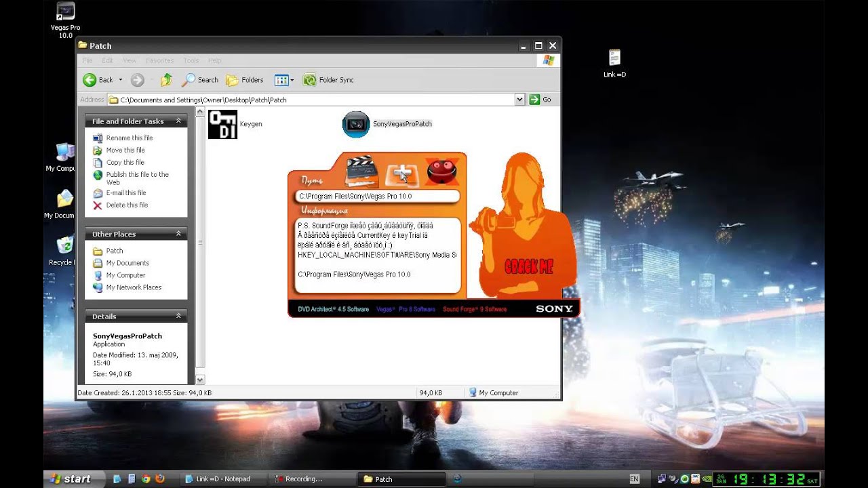Click Move this file link
Image resolution: width=868 pixels, height=488 pixels.
(125, 150)
